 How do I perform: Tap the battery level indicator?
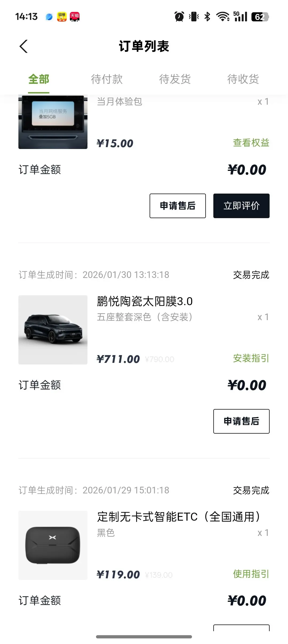pyautogui.click(x=260, y=17)
